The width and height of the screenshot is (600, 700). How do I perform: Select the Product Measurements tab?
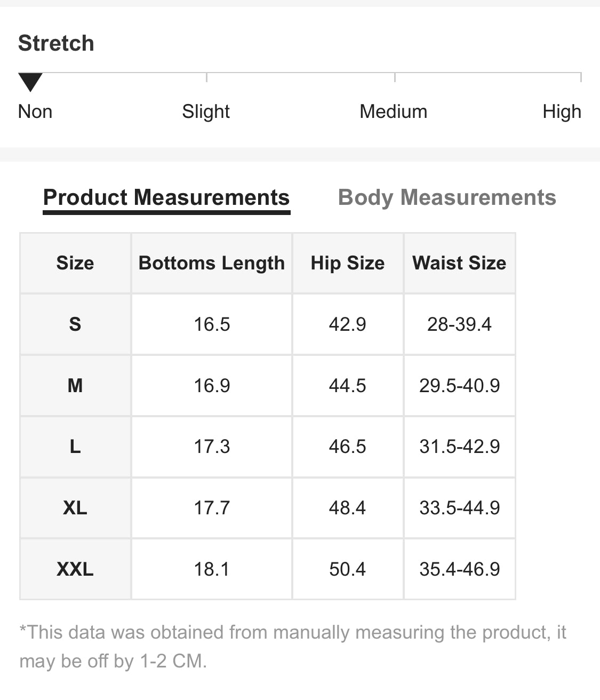[166, 198]
